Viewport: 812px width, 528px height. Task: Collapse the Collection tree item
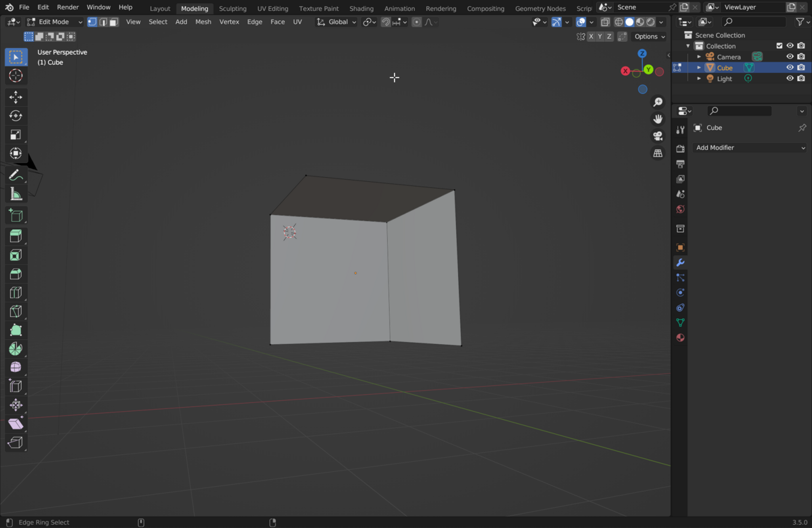(689, 46)
